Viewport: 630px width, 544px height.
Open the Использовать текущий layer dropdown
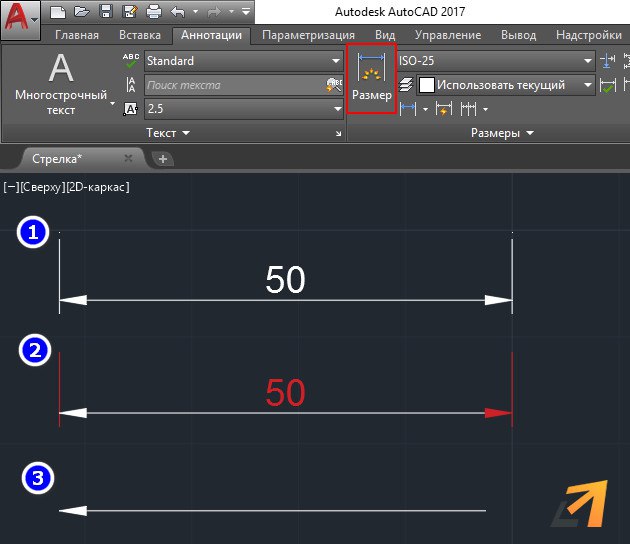505,85
